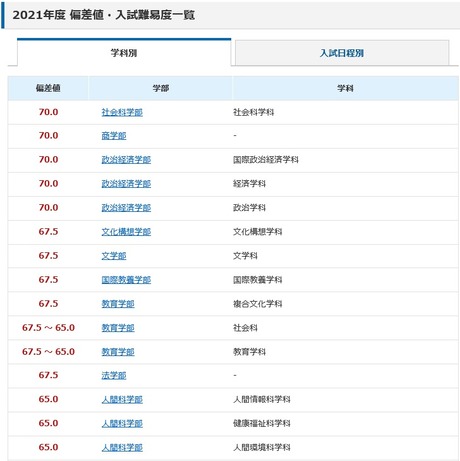460x461 pixels.
Task: Open 教育学部 link in 教育学科 row
Action: click(118, 352)
